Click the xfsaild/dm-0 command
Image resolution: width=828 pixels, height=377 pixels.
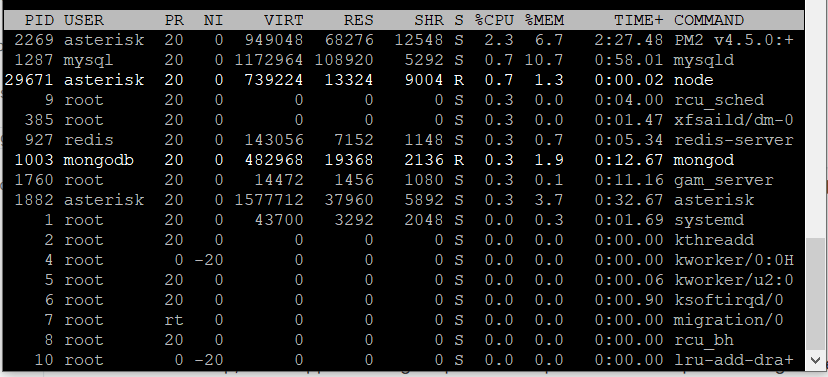click(733, 120)
